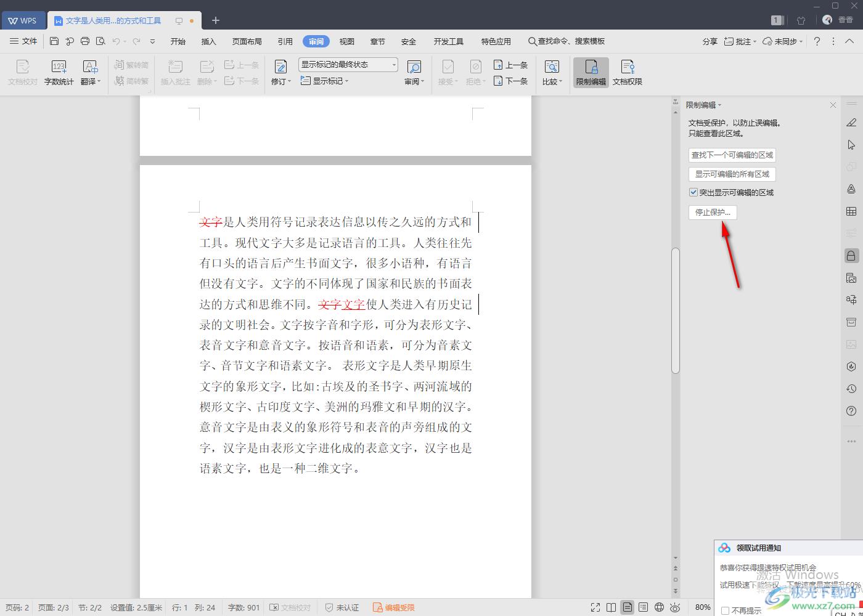Switch to the 章节 tab
Screen dimensions: 863x616
378,41
